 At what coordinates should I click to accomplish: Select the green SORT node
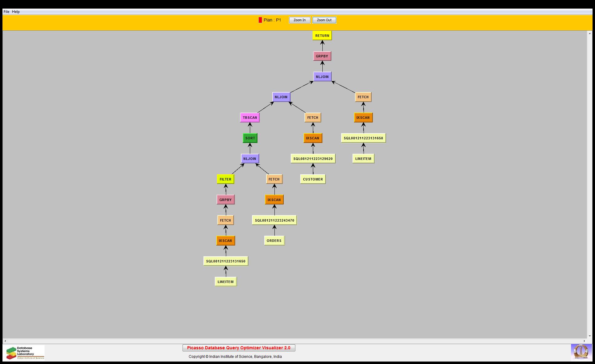pos(250,138)
